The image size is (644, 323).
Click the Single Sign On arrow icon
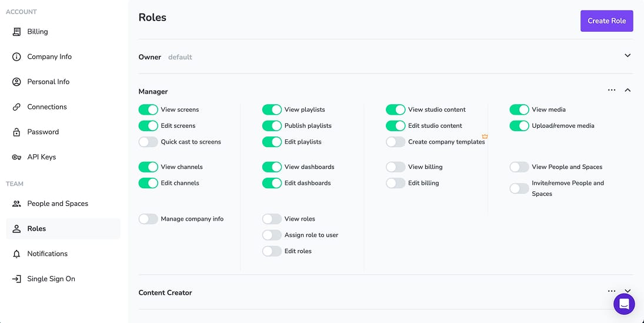click(16, 279)
